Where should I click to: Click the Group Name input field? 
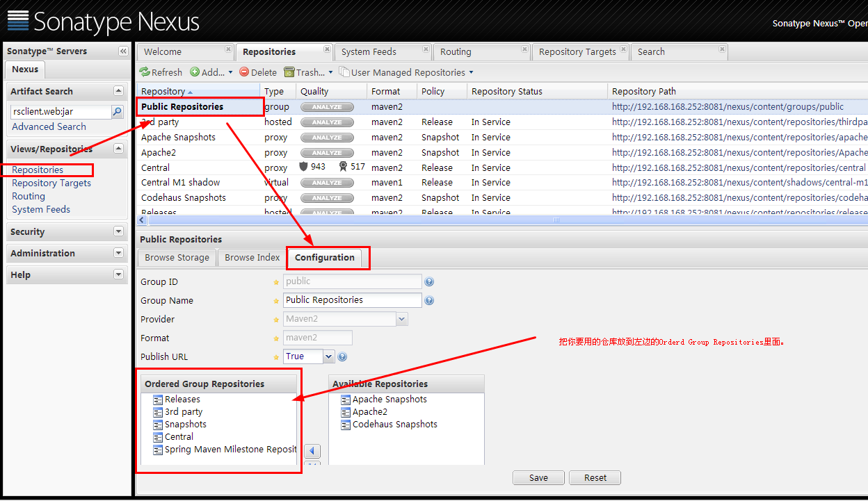pyautogui.click(x=353, y=300)
